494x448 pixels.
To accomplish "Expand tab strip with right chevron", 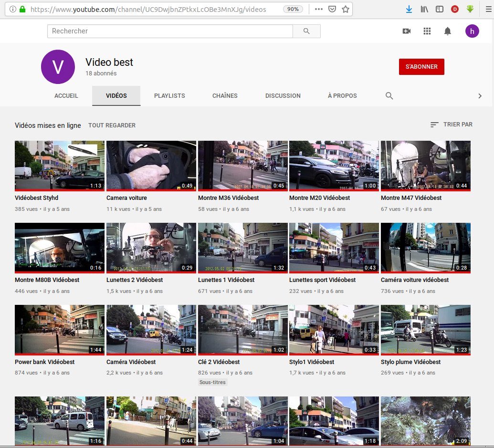I will point(480,96).
